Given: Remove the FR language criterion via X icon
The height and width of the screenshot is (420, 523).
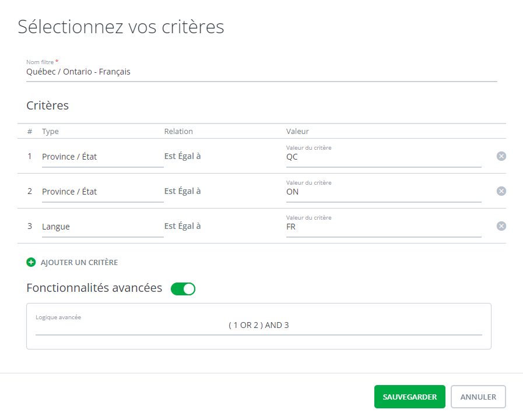Looking at the screenshot, I should [x=501, y=225].
